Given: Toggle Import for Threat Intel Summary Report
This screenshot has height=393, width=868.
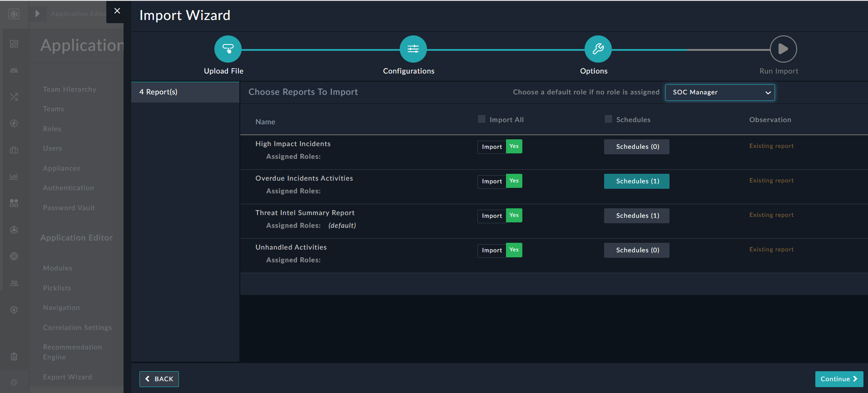Looking at the screenshot, I should tap(500, 216).
